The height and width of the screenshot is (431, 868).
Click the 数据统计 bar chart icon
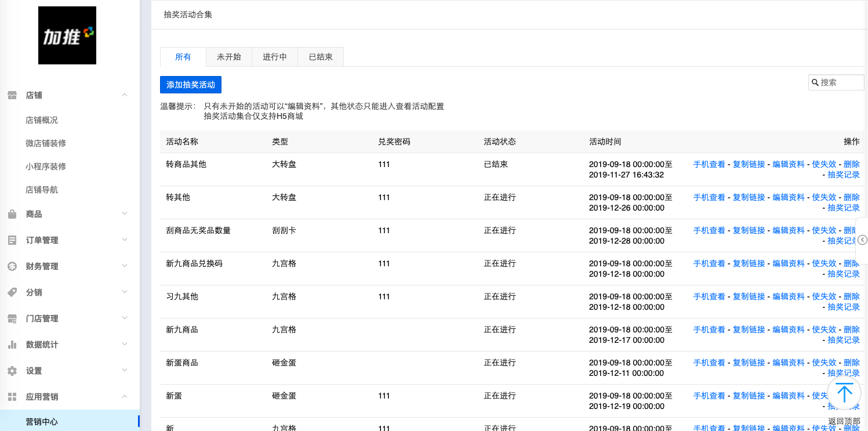tap(12, 345)
